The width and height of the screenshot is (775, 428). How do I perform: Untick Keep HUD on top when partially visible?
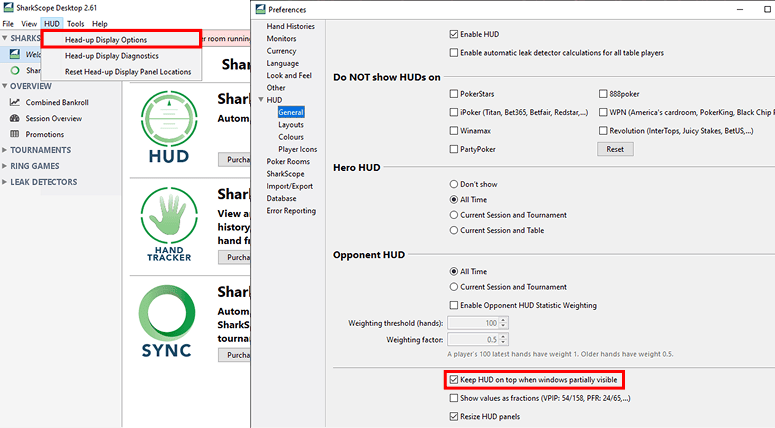pyautogui.click(x=454, y=380)
